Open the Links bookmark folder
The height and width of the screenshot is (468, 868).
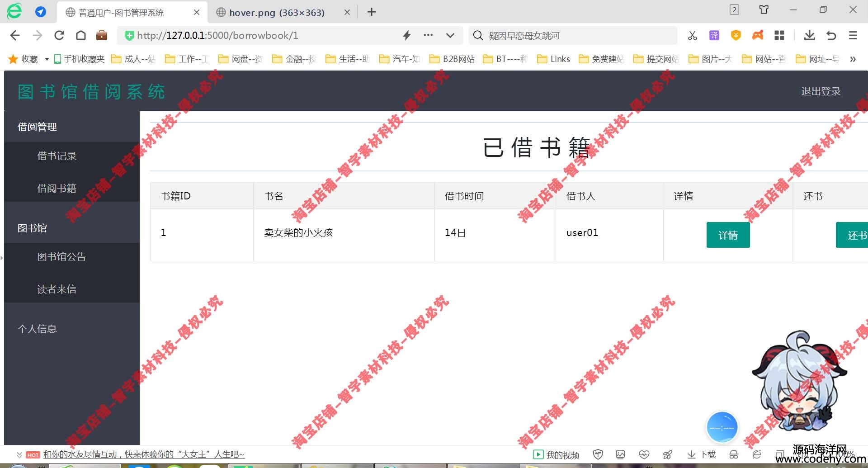click(554, 59)
